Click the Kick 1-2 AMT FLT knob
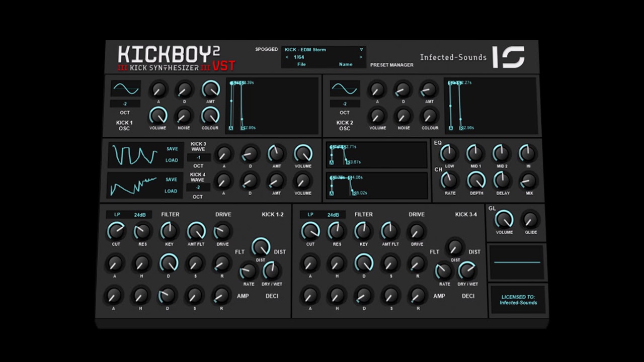Viewport: 644px width, 362px height. tap(196, 231)
